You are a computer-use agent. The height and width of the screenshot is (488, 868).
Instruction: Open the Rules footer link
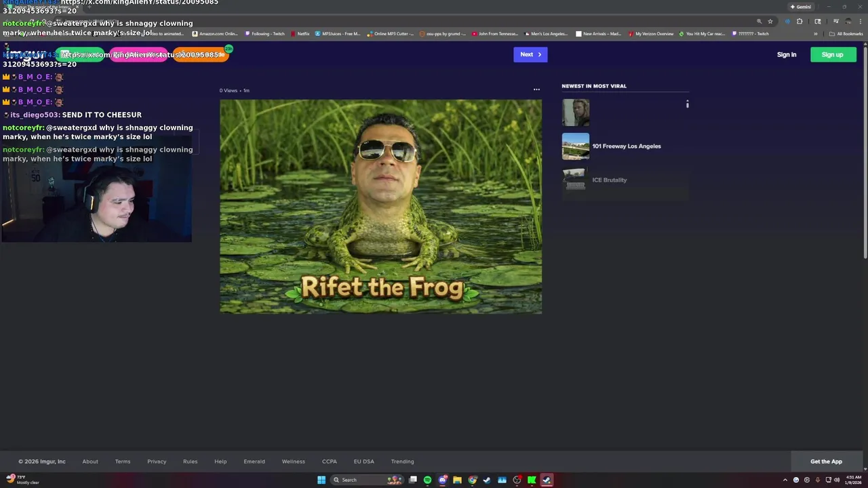pyautogui.click(x=190, y=462)
